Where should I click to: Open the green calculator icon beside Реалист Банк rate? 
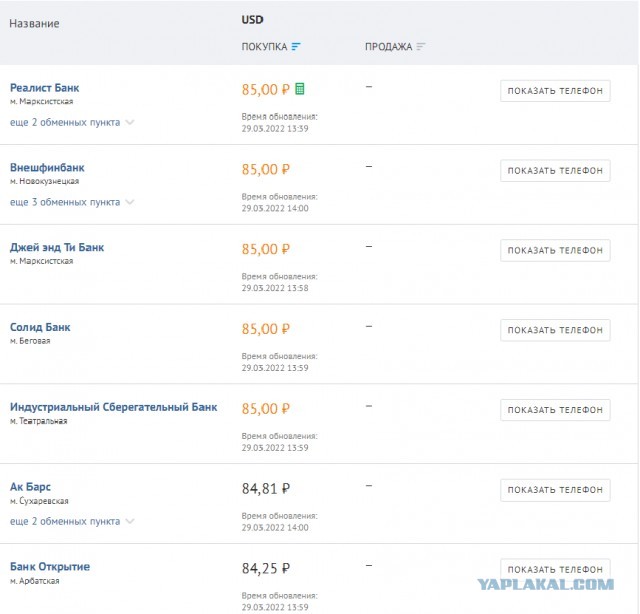point(300,89)
